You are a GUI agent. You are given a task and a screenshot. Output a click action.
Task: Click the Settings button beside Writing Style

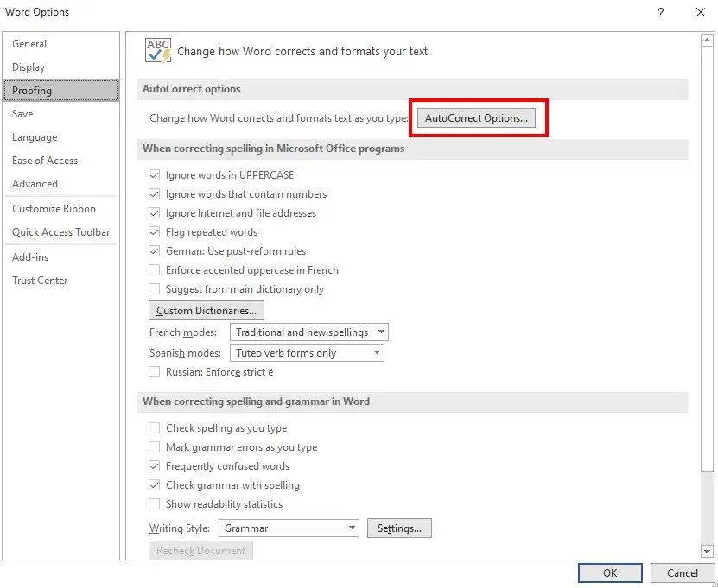tap(399, 528)
